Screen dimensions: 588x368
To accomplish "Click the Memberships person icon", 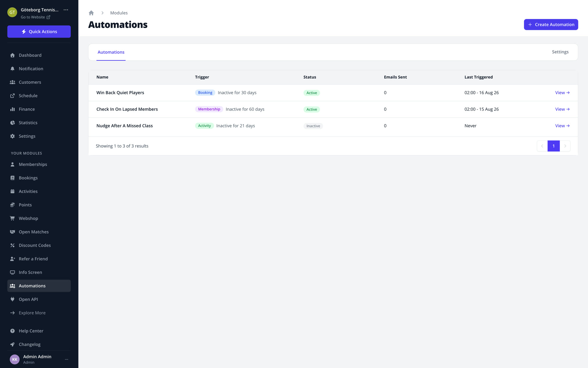I will [13, 164].
